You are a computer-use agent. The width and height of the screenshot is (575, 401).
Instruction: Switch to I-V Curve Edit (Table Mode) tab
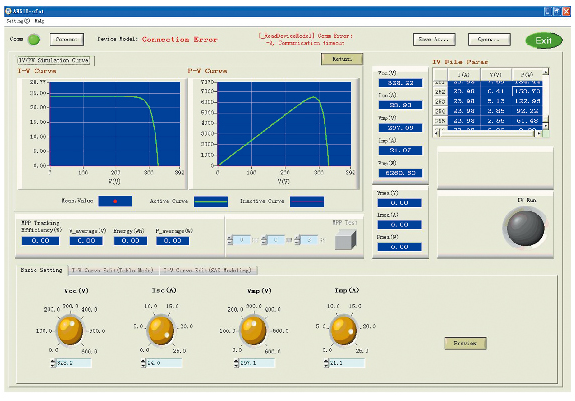[x=113, y=271]
